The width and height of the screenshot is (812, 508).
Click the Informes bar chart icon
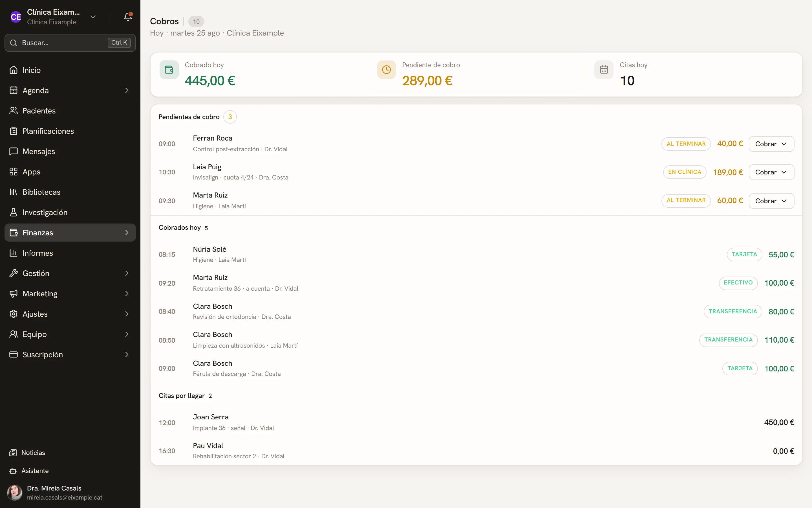14,253
